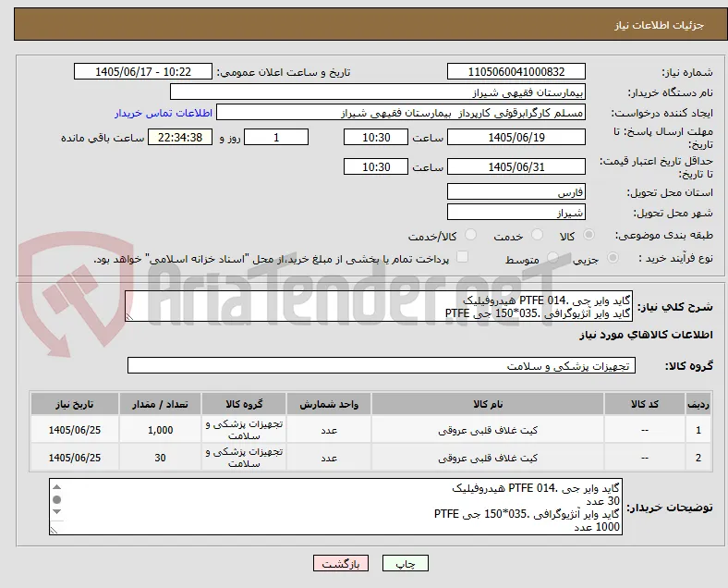Screen dimensions: 728x588
Task: Click row 2 item name کیت غلاف قلبی عروقی
Action: click(x=488, y=458)
